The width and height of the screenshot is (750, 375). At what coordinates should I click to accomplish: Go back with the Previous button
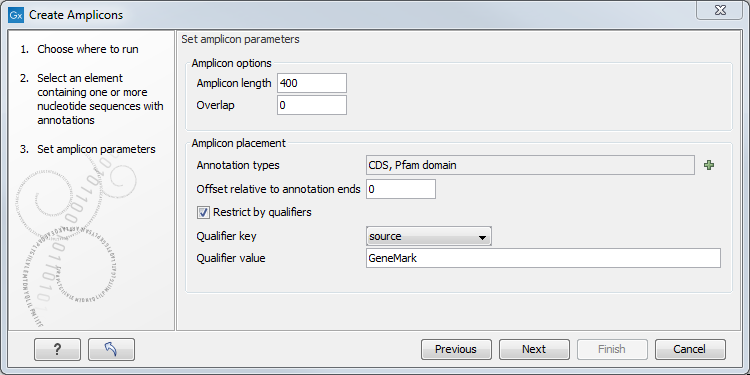click(456, 349)
